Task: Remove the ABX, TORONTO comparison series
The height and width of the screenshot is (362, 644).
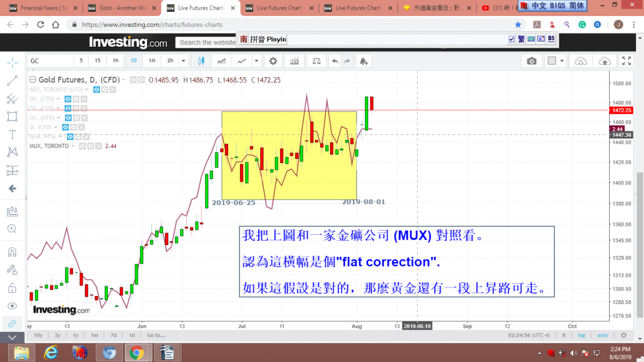Action: (113, 90)
